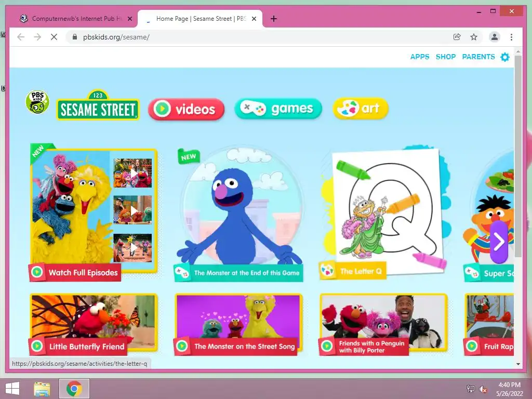The width and height of the screenshot is (532, 399).
Task: Close the Computernewb's Internet Pub tab
Action: [130, 19]
